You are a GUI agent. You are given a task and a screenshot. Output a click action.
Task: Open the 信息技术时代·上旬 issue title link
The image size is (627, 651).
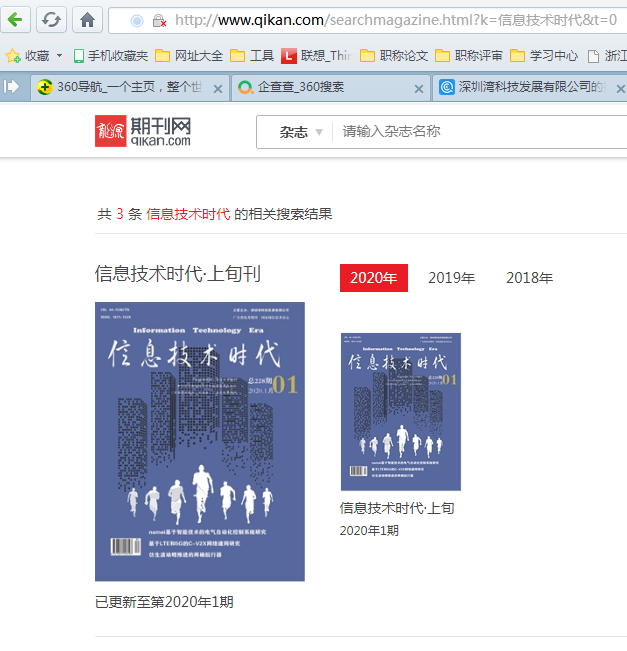397,508
